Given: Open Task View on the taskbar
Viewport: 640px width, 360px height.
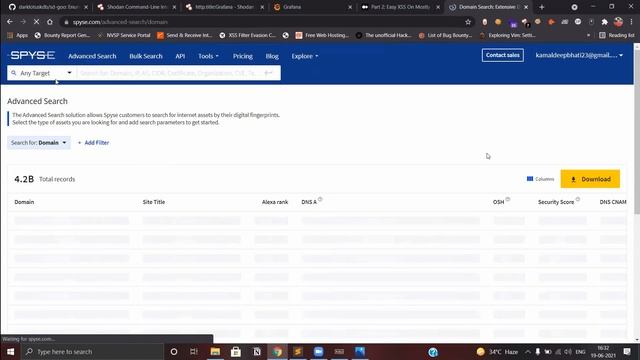Looking at the screenshot, I should 194,352.
